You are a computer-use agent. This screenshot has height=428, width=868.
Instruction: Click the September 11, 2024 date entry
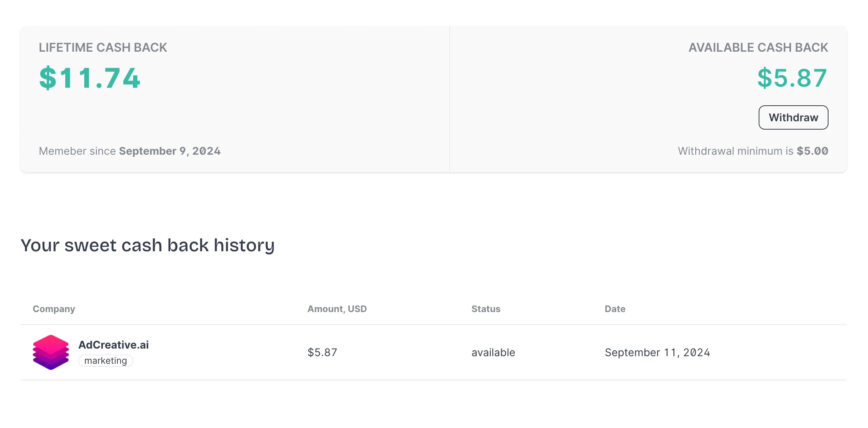658,352
